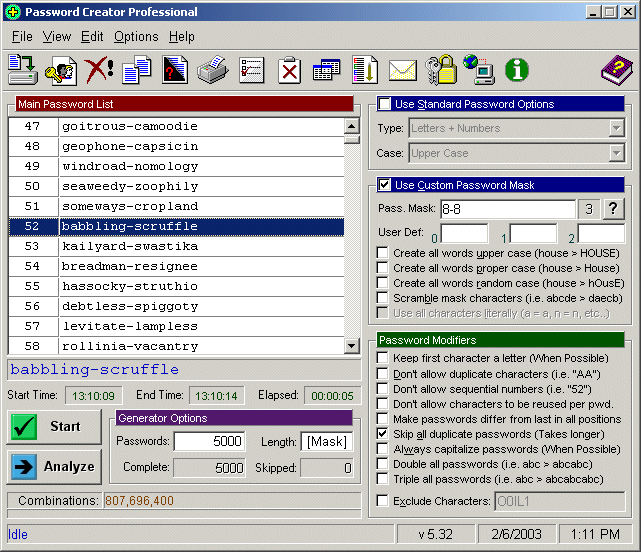Click the clipboard with red X icon

[289, 70]
